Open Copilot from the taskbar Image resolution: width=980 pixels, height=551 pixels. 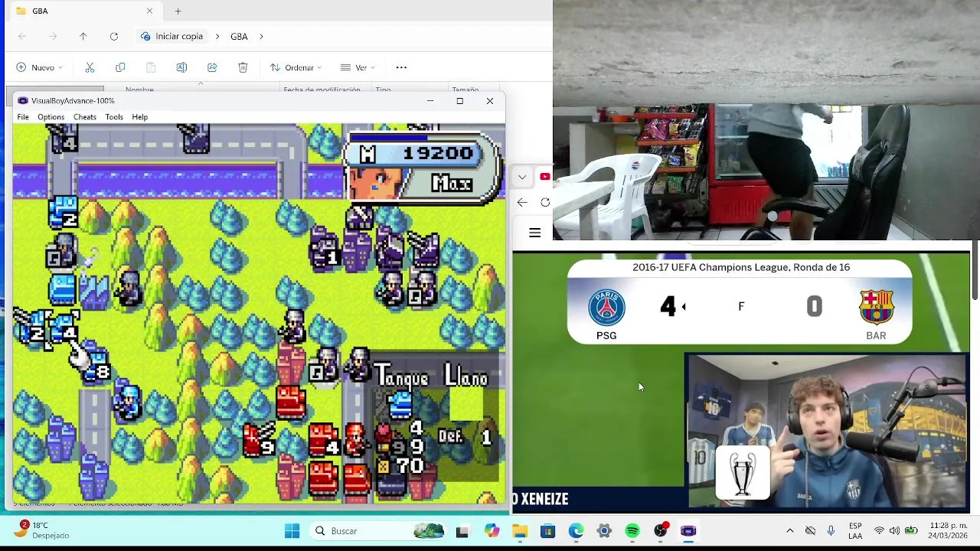coord(491,530)
